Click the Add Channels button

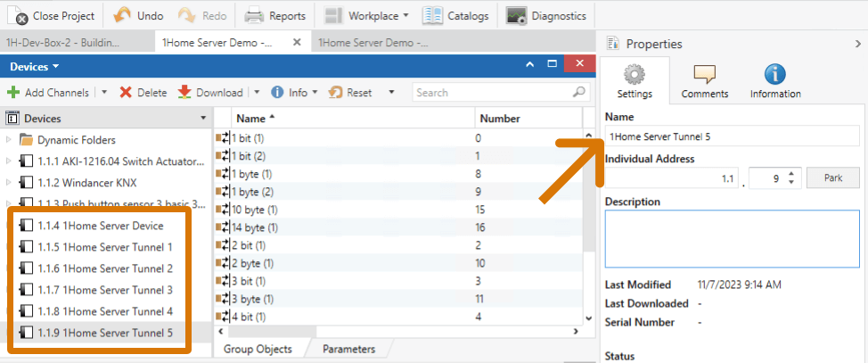click(x=48, y=92)
